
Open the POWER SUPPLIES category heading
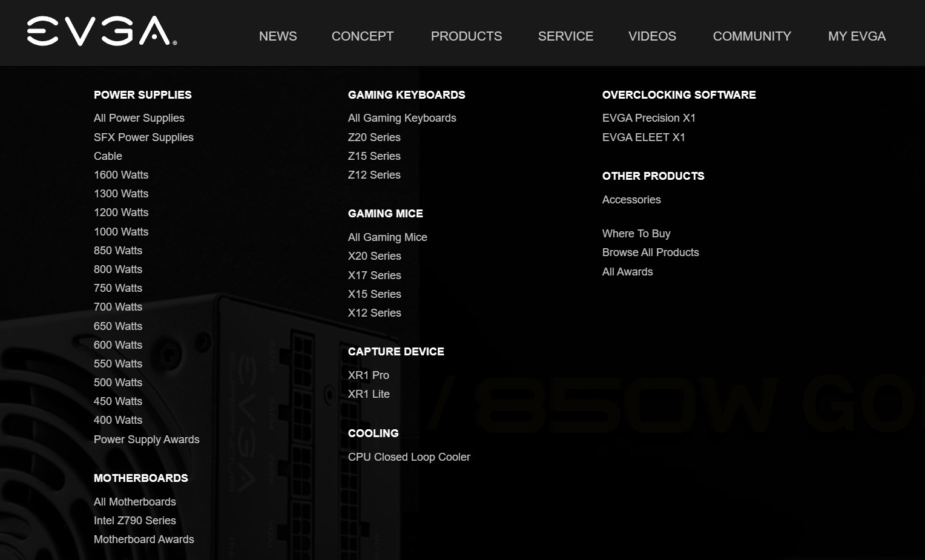(x=143, y=94)
